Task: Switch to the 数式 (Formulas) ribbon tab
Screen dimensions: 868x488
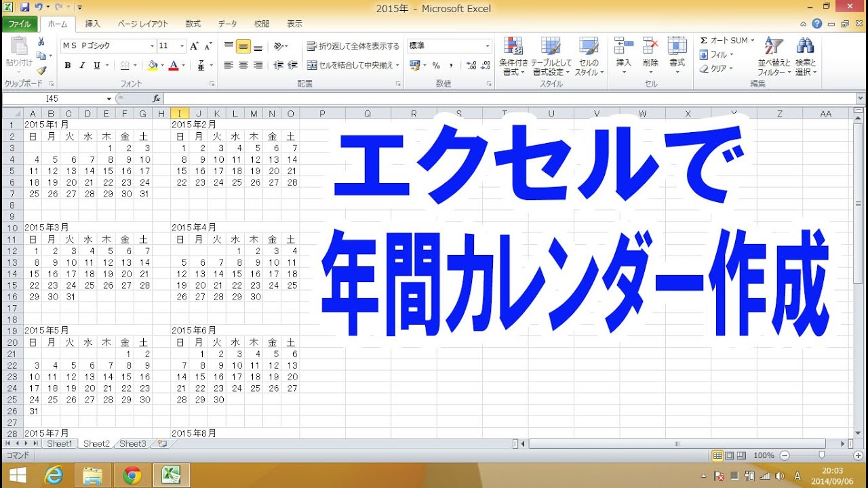Action: [193, 24]
